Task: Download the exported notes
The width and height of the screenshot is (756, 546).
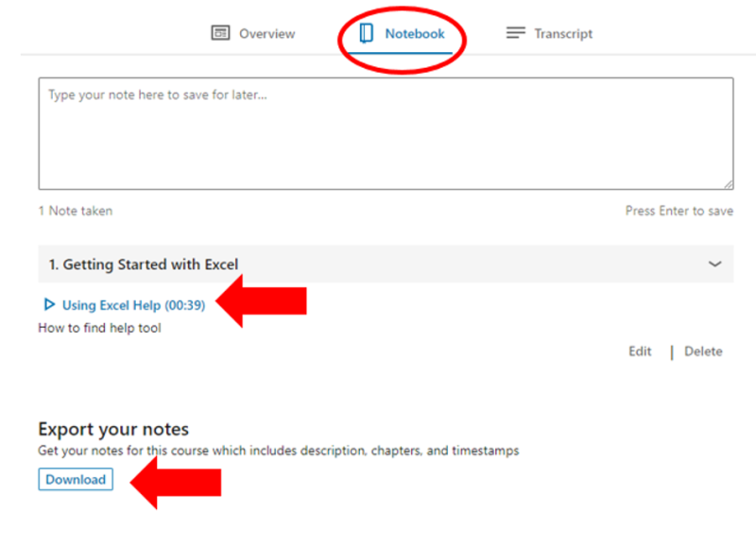Action: (76, 479)
